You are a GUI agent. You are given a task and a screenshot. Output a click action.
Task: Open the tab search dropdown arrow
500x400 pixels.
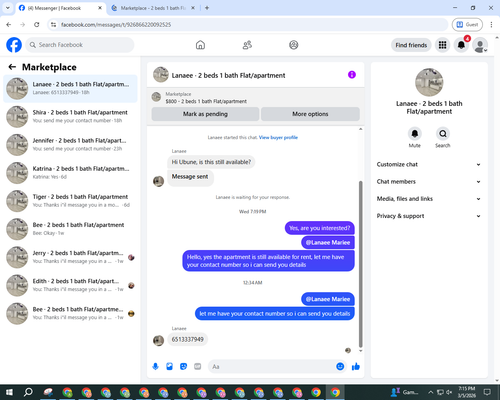click(x=8, y=8)
